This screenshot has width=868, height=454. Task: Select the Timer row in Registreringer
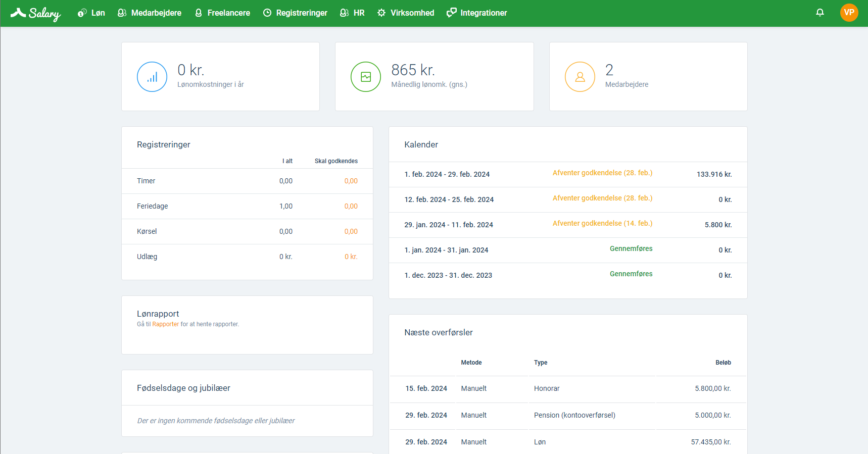pos(247,181)
